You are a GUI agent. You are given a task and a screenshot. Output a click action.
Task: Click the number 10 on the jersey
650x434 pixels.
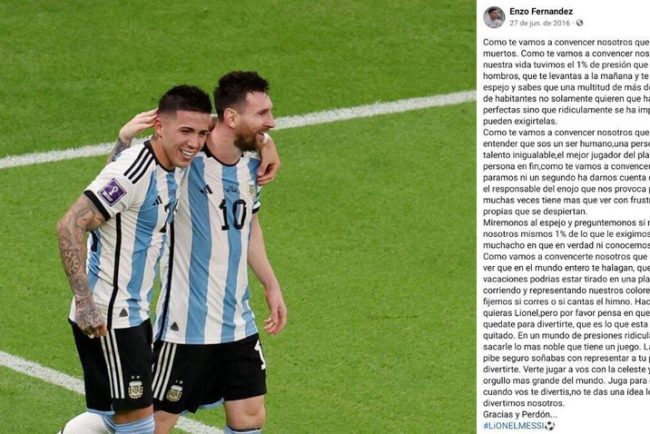pos(233,214)
